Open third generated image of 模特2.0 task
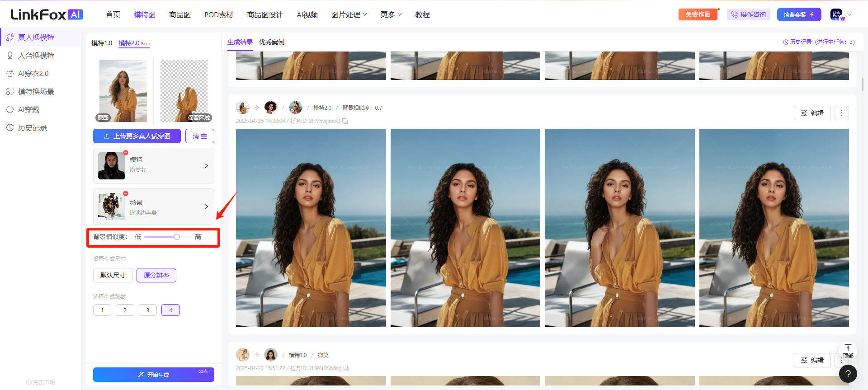The image size is (868, 390). (620, 228)
